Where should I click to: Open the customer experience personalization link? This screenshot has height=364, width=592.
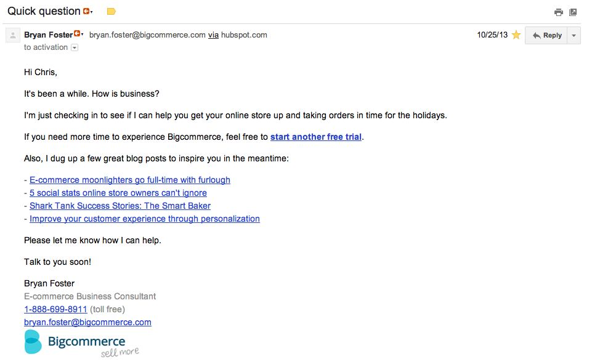[x=144, y=219]
